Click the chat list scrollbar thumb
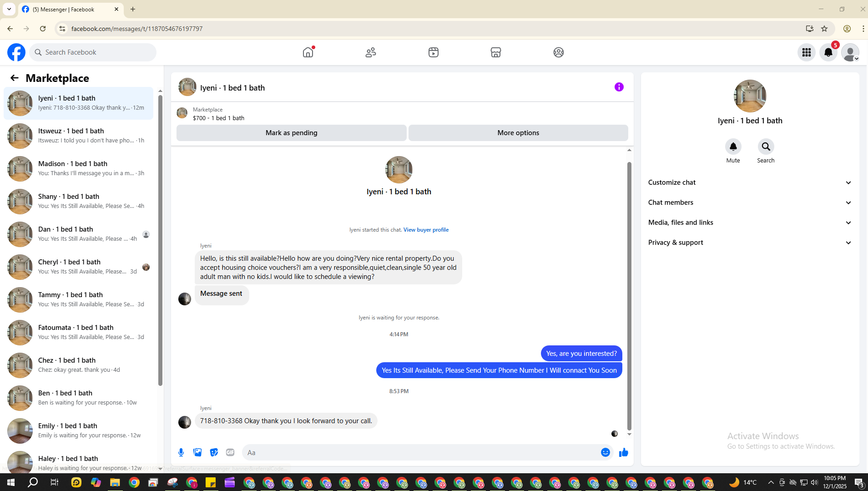Viewport: 868px width, 491px height. coord(160,240)
